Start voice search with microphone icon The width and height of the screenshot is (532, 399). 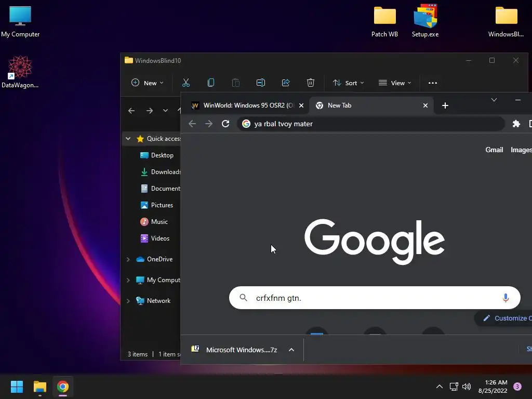point(506,298)
